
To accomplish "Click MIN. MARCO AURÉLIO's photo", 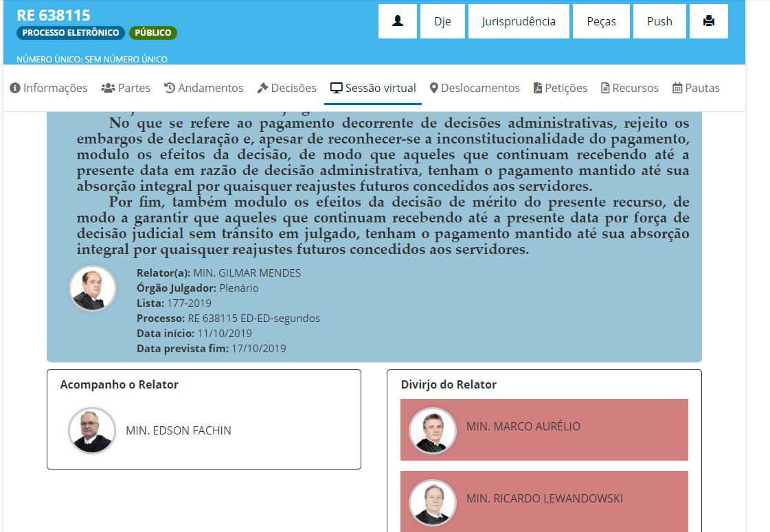I will pos(432,430).
